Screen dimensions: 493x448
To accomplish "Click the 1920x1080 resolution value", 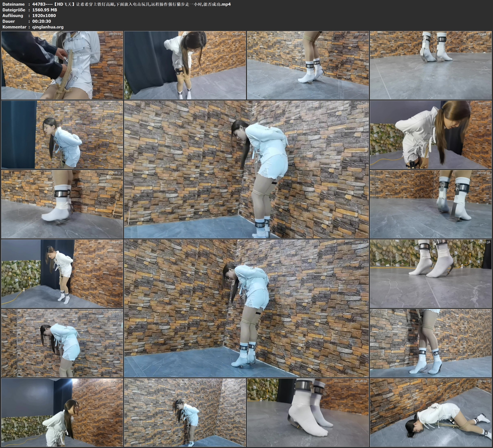I will click(44, 15).
